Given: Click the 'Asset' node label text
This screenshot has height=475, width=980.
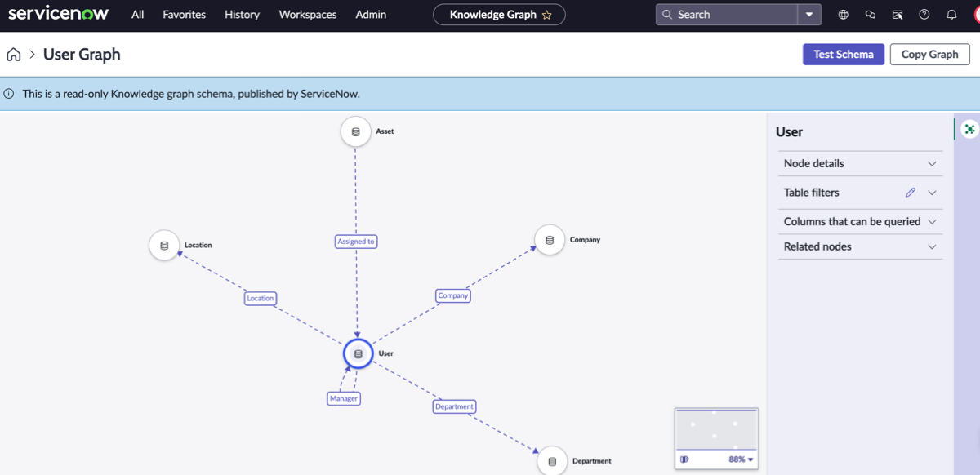Looking at the screenshot, I should pos(385,131).
